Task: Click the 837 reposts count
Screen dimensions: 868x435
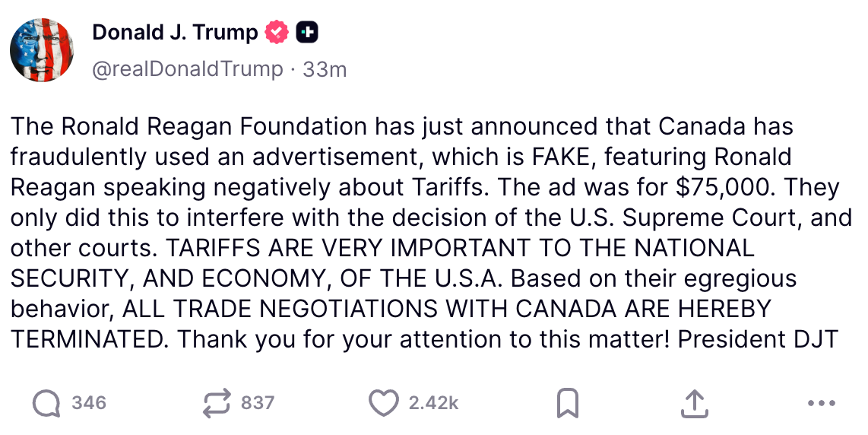Action: (x=258, y=403)
